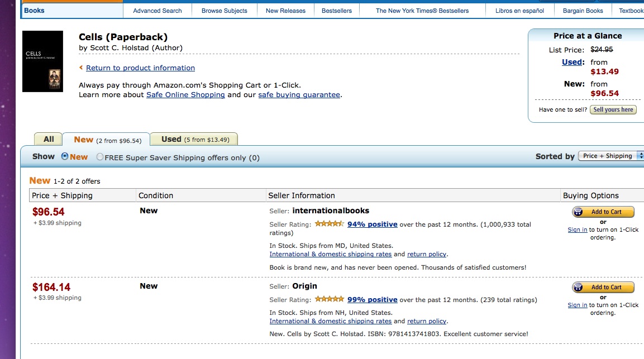644x359 pixels.
Task: Click the star rating for internationalbooks seller
Action: tap(329, 224)
